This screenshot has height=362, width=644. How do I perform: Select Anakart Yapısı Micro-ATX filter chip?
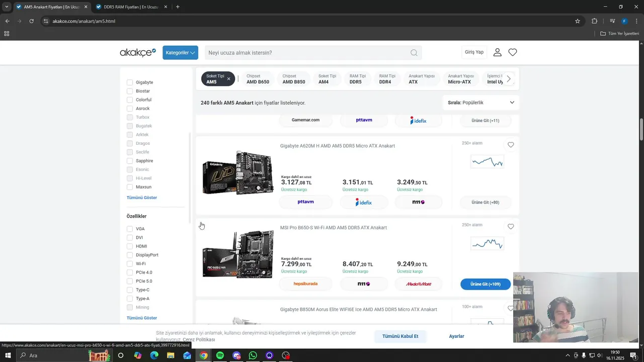click(461, 79)
